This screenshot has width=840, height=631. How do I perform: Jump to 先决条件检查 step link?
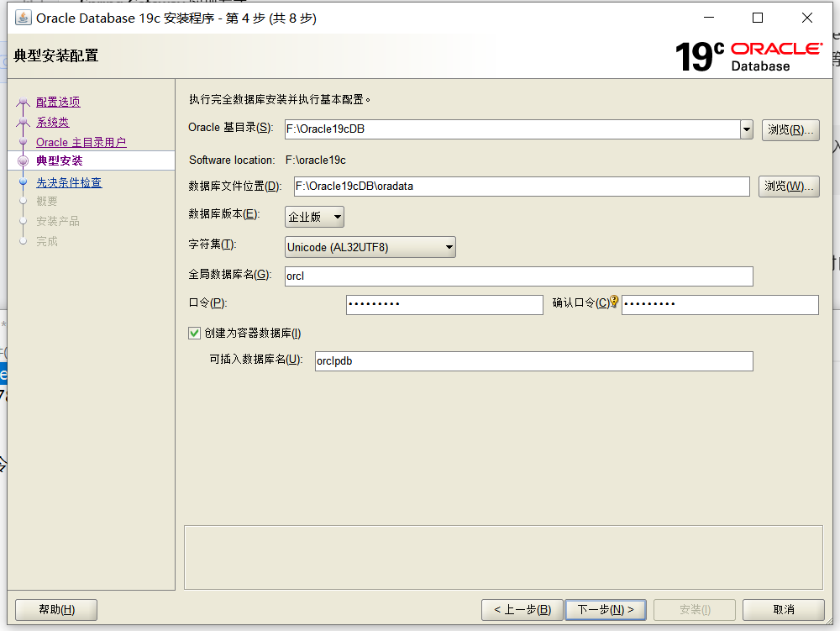[69, 182]
